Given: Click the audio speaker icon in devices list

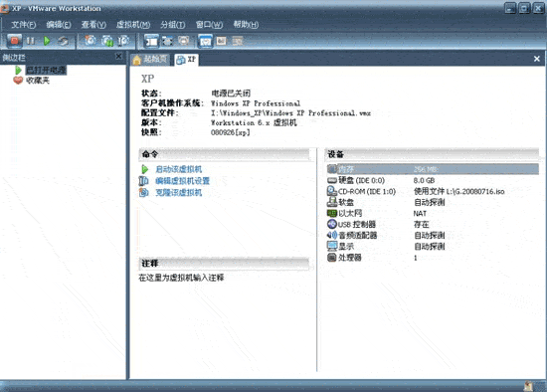Looking at the screenshot, I should pyautogui.click(x=332, y=235).
